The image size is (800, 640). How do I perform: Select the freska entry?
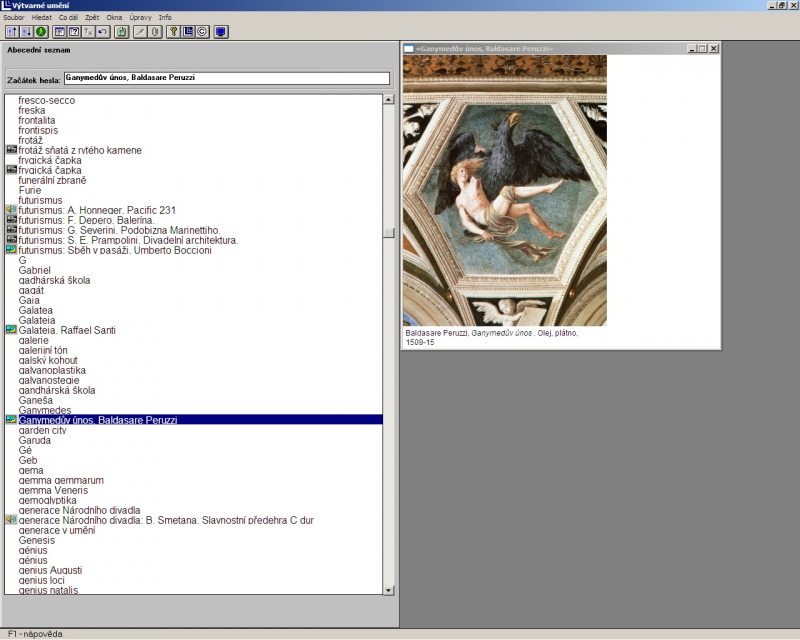point(32,110)
